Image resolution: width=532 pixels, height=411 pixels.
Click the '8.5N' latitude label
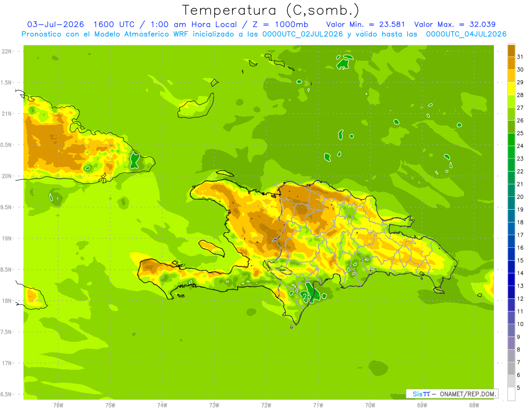tap(6, 270)
